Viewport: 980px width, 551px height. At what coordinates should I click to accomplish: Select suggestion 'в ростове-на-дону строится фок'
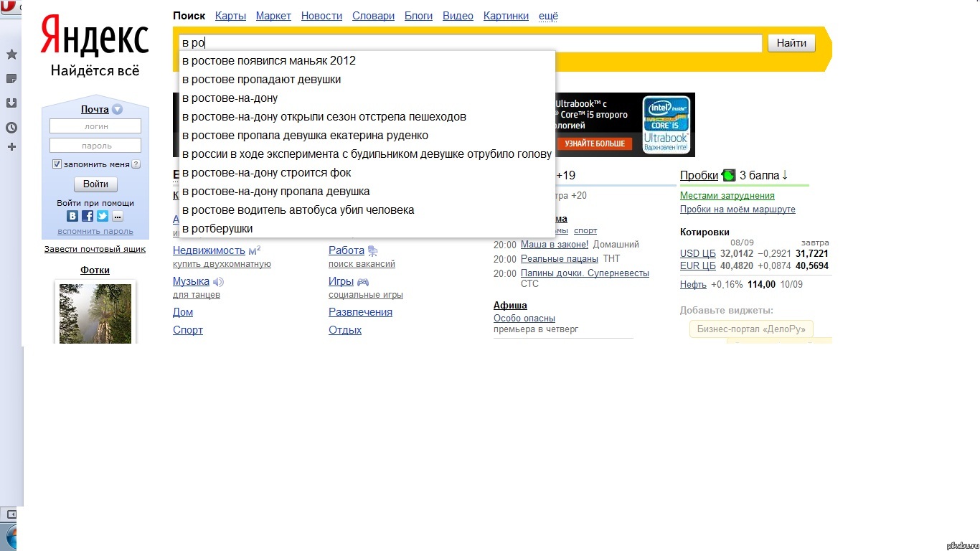[x=266, y=173]
